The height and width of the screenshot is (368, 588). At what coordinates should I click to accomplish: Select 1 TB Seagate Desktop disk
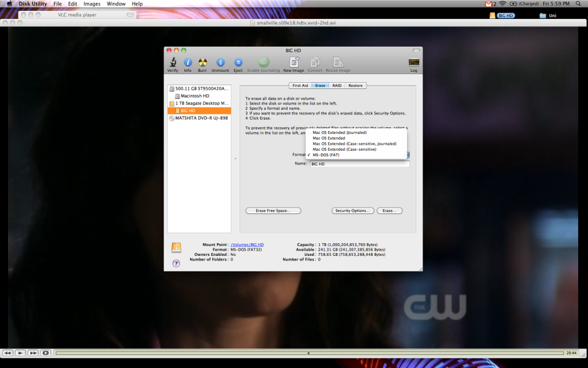pos(199,103)
